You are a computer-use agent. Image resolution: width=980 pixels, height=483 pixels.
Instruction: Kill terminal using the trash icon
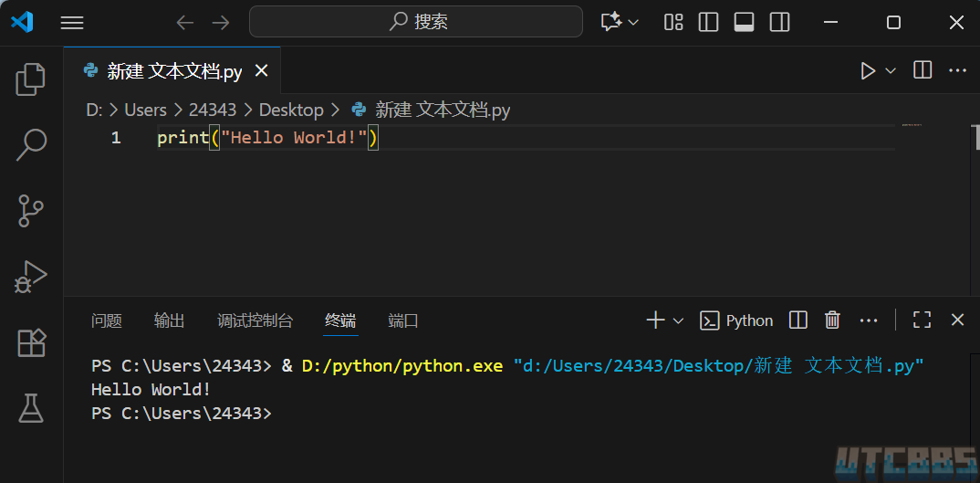pos(832,320)
